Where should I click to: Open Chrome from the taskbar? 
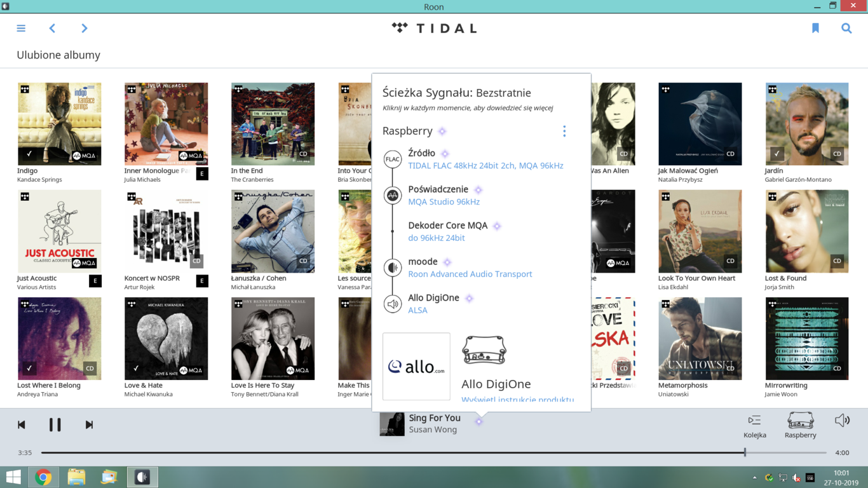tap(43, 477)
